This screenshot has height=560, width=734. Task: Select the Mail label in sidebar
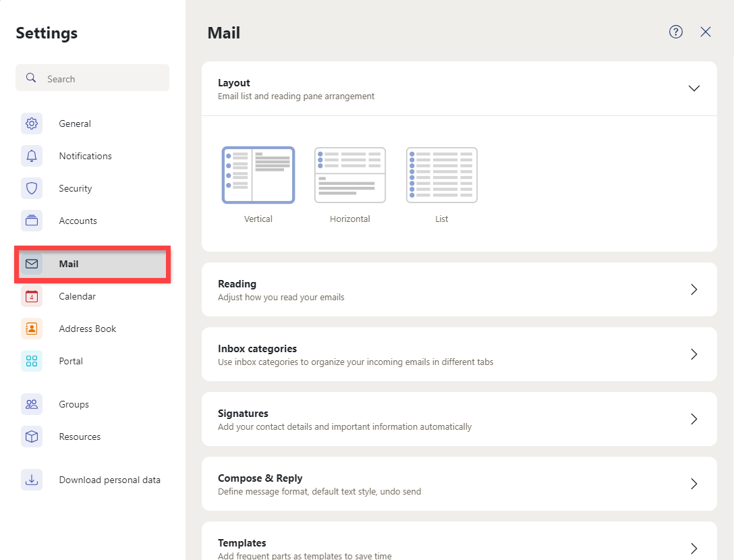[68, 264]
